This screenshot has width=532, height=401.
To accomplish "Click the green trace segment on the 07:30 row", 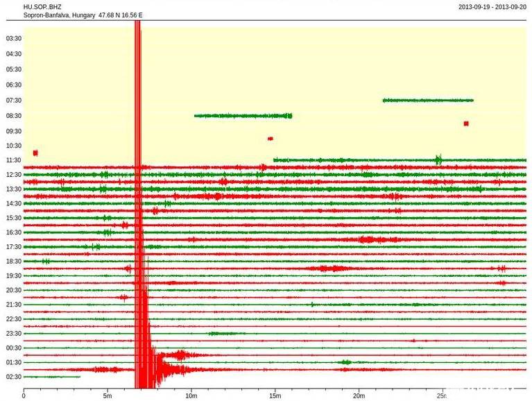I will point(428,101).
